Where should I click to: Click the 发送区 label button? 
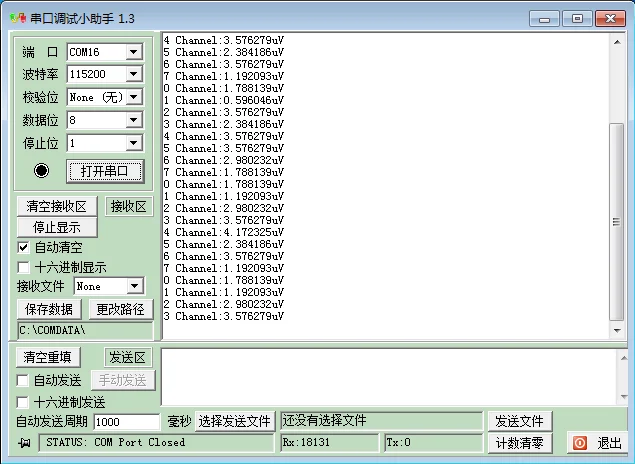pos(128,358)
